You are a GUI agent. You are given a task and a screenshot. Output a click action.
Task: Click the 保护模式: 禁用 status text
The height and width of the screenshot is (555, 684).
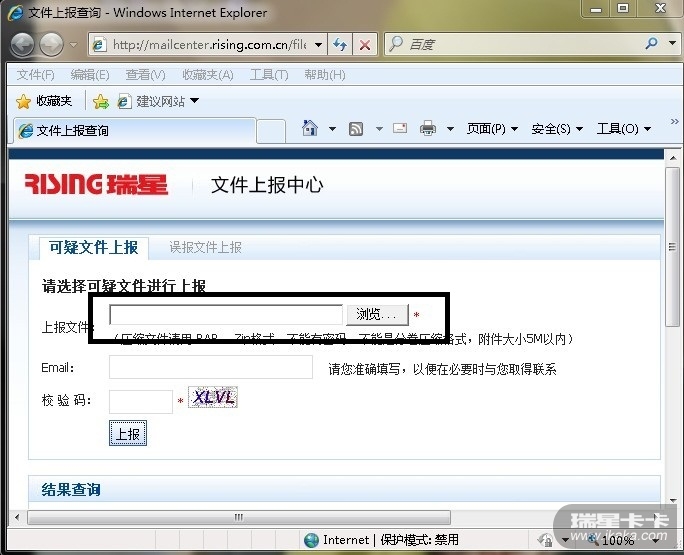point(420,540)
